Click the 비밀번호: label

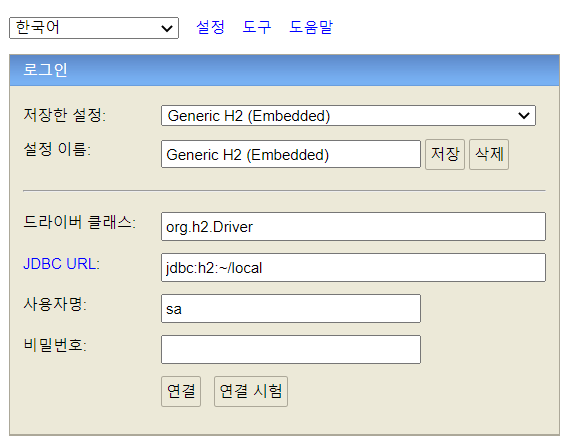point(55,345)
